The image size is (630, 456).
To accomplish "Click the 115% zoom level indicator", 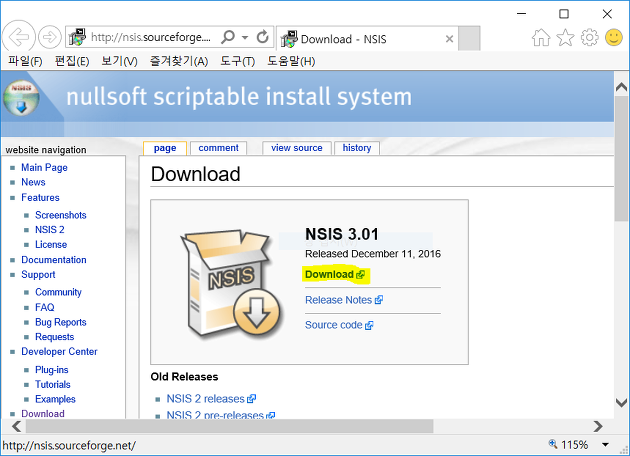I will click(x=568, y=445).
